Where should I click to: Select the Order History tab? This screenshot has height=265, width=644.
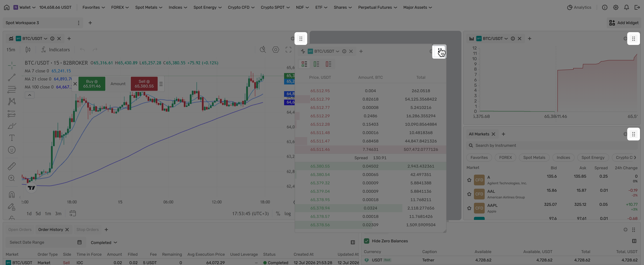51,230
